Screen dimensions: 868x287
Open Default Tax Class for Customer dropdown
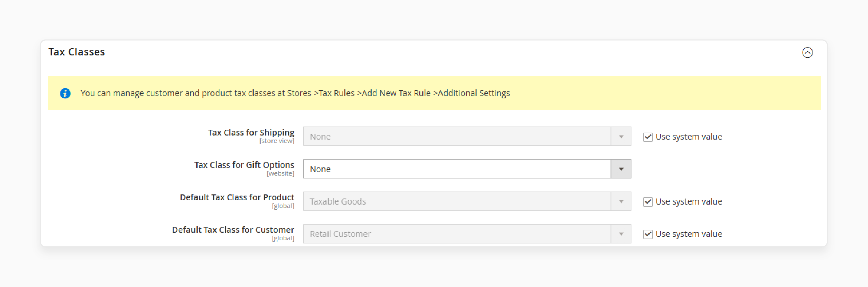coord(467,234)
